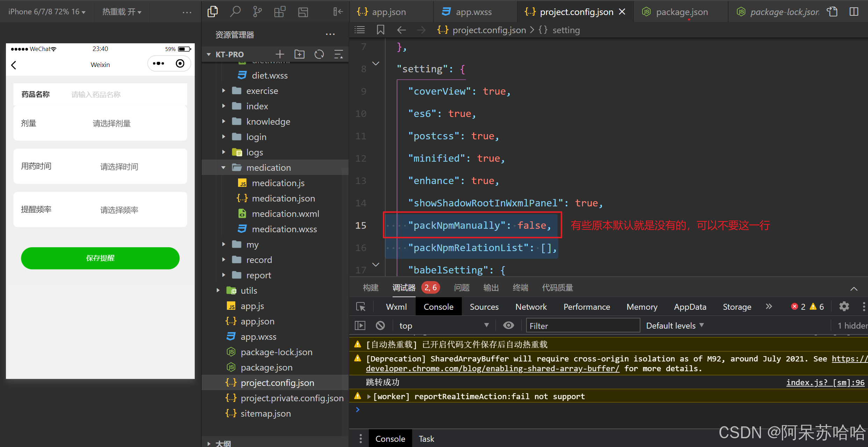
Task: Open the index.js:96 console source link
Action: (x=825, y=382)
